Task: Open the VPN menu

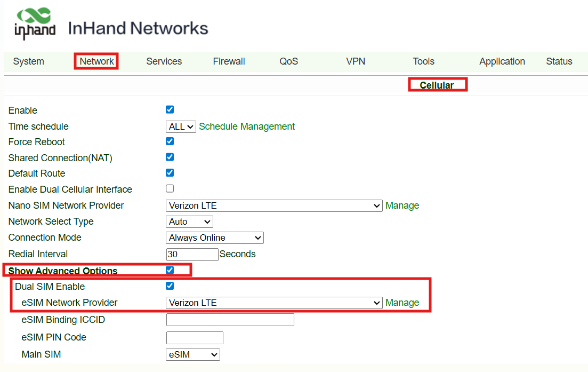Action: [356, 61]
